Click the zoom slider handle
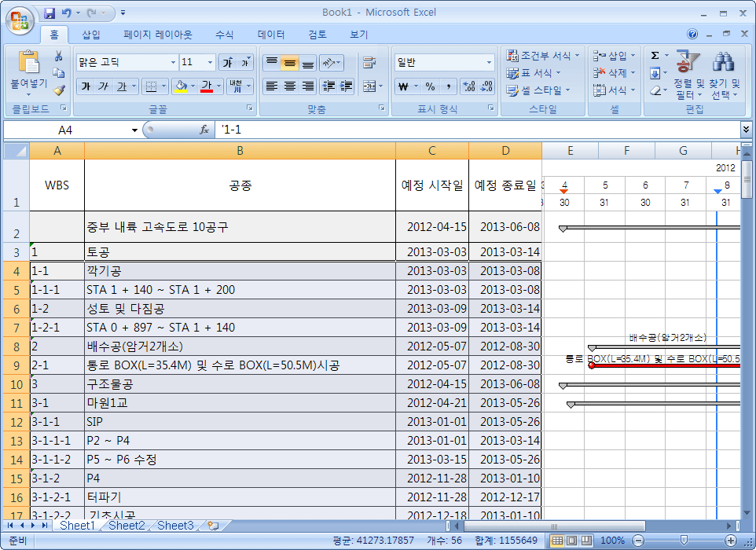The width and height of the screenshot is (756, 550). coord(684,541)
